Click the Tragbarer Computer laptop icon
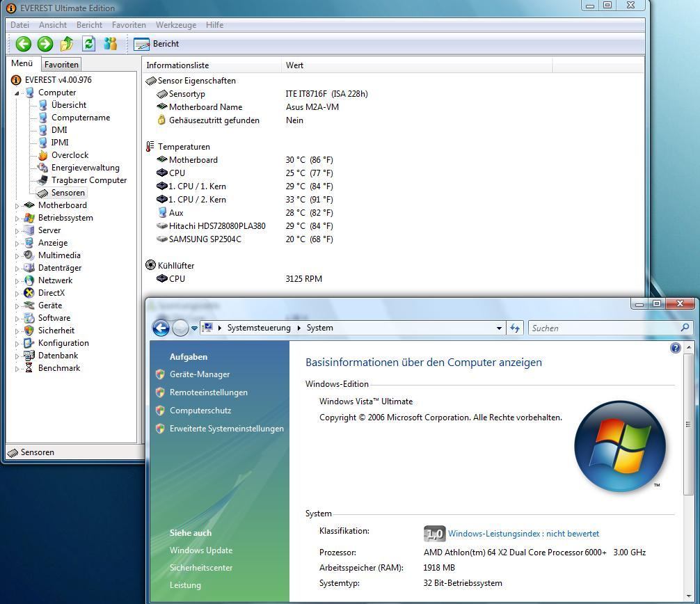700x604 pixels. pos(43,180)
